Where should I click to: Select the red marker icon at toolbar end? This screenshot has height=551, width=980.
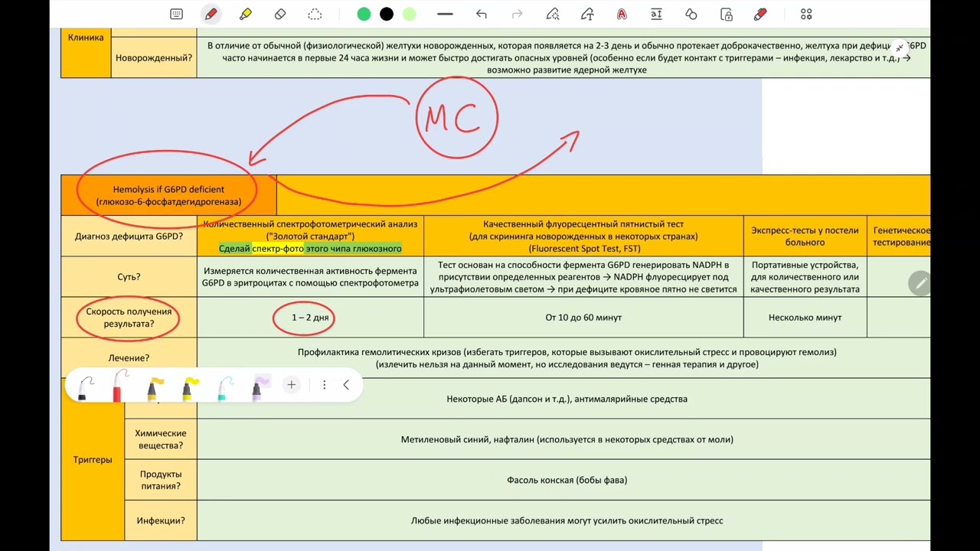[760, 14]
